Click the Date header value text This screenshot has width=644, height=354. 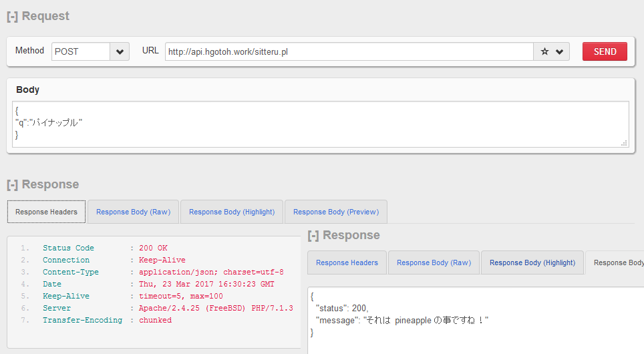[206, 284]
